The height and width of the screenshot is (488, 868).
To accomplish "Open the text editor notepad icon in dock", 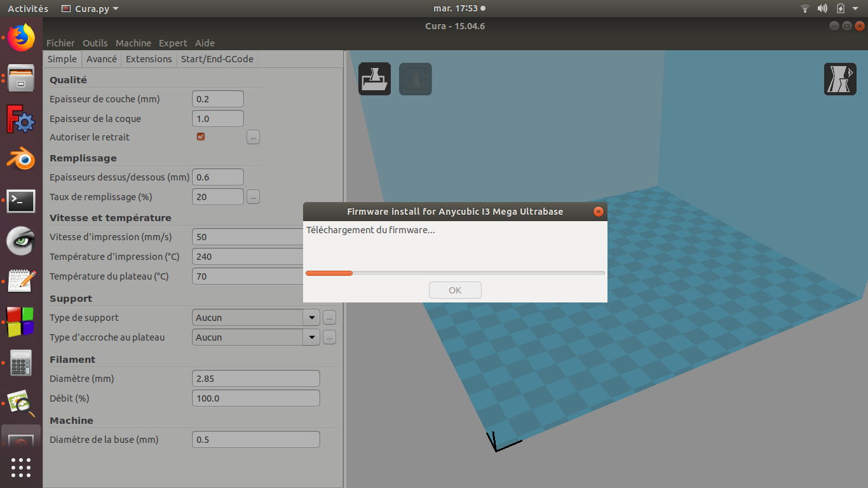I will (21, 281).
